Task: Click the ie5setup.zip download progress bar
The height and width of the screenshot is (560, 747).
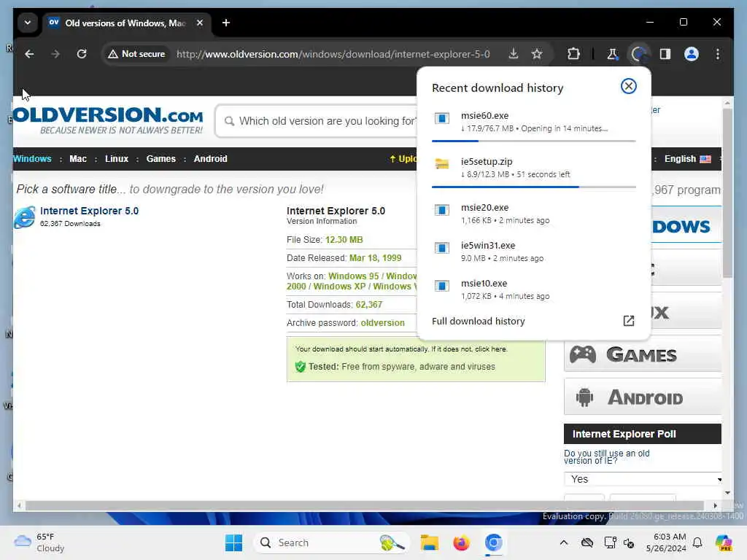Action: coord(533,187)
